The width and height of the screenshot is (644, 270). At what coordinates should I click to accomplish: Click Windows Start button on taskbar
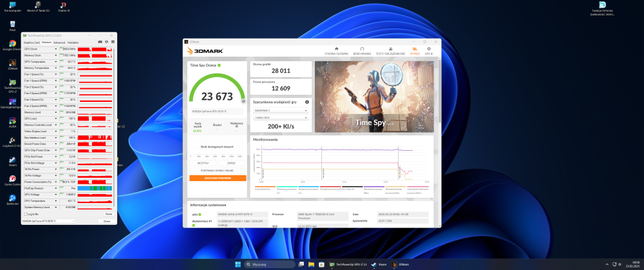click(238, 264)
